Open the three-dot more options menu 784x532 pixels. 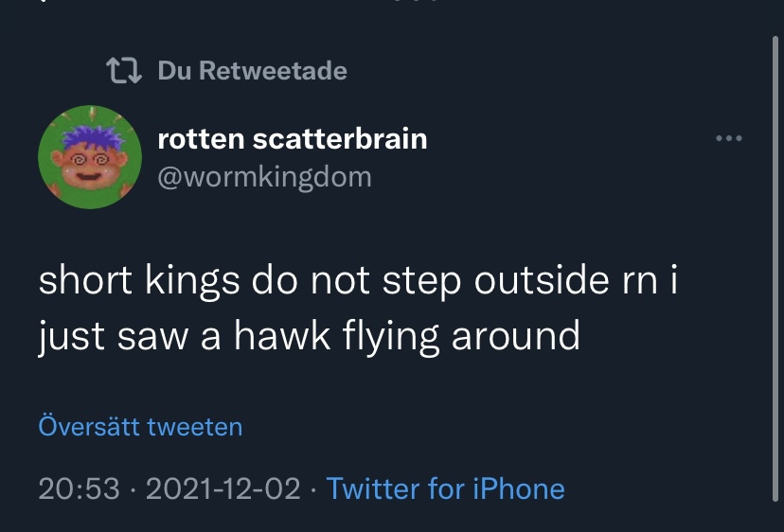click(x=729, y=140)
